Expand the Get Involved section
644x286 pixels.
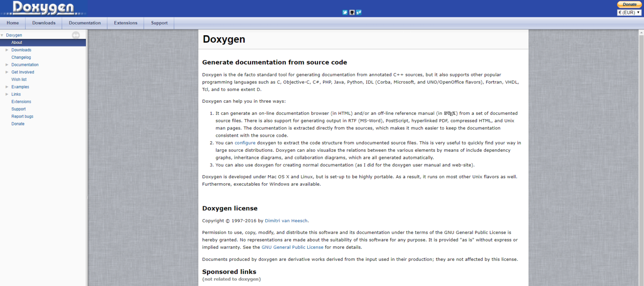tap(7, 72)
